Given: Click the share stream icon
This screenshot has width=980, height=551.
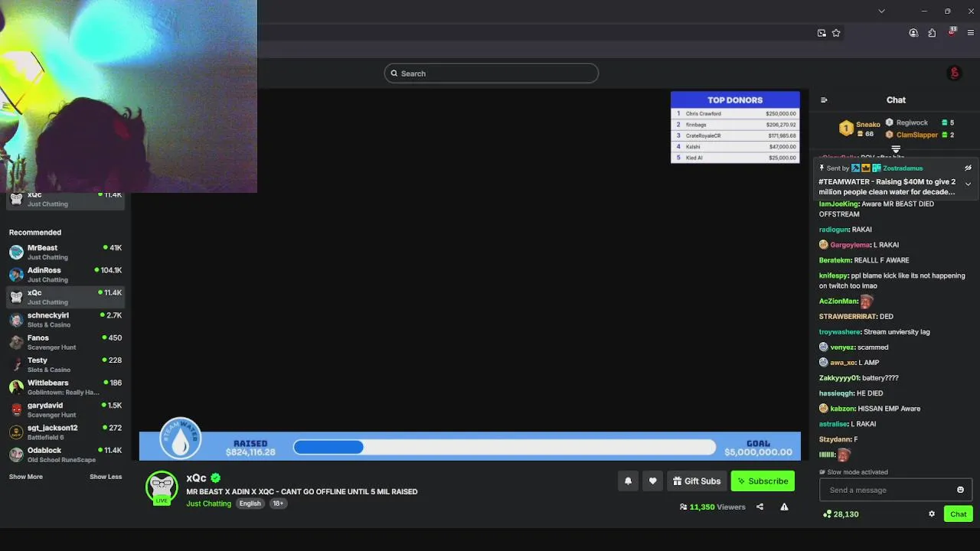Looking at the screenshot, I should coord(759,507).
